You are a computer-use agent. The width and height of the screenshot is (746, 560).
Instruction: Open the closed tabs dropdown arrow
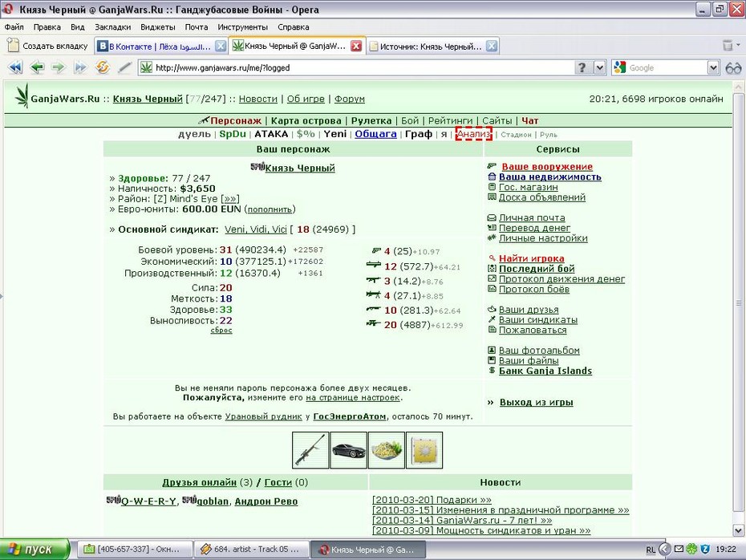[x=739, y=45]
